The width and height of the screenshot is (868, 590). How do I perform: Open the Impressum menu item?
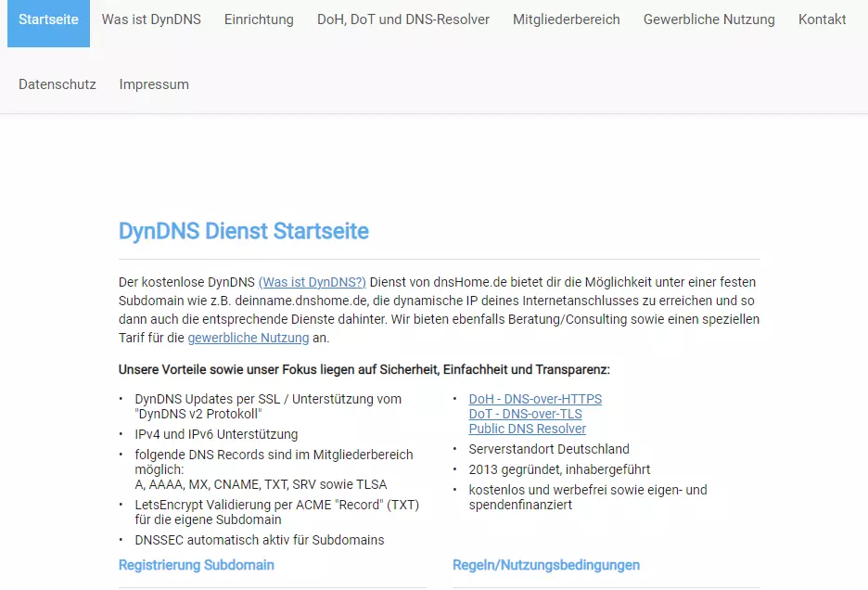[x=154, y=84]
